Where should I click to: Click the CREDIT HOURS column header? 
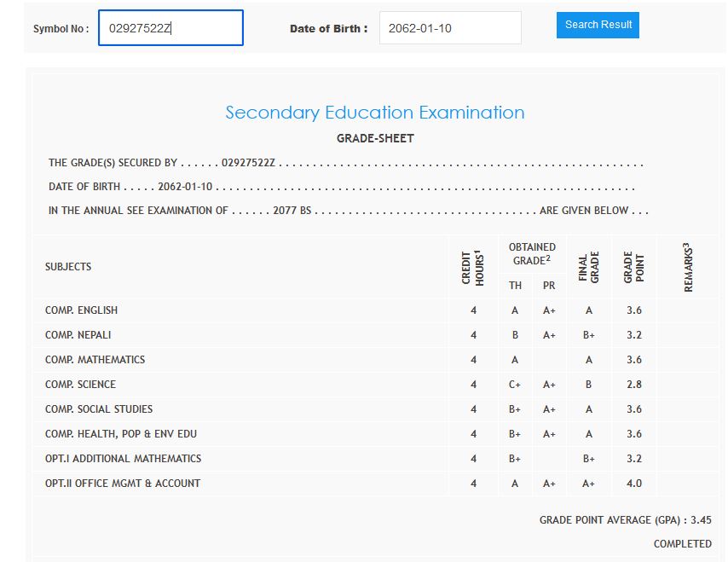tap(473, 267)
